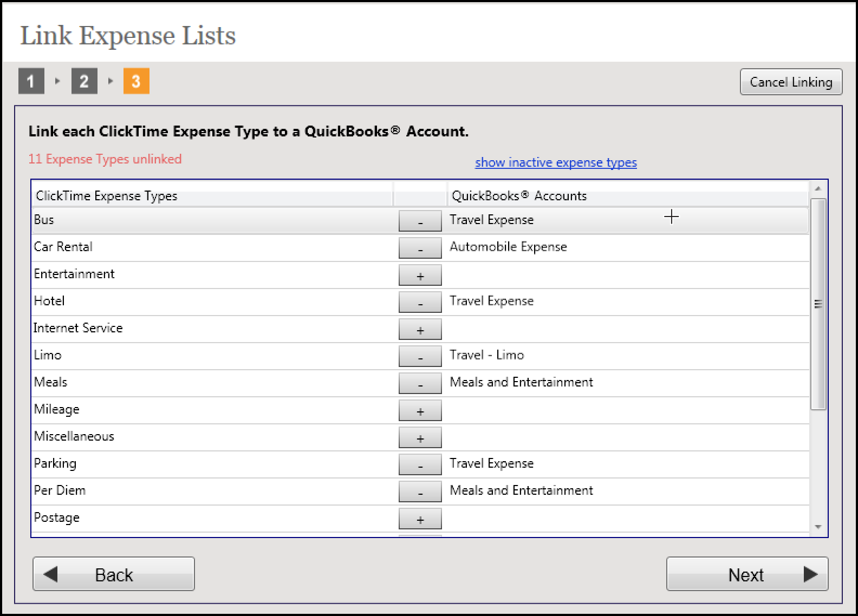The image size is (858, 616).
Task: Link Entertainment using its plus button
Action: coord(420,275)
